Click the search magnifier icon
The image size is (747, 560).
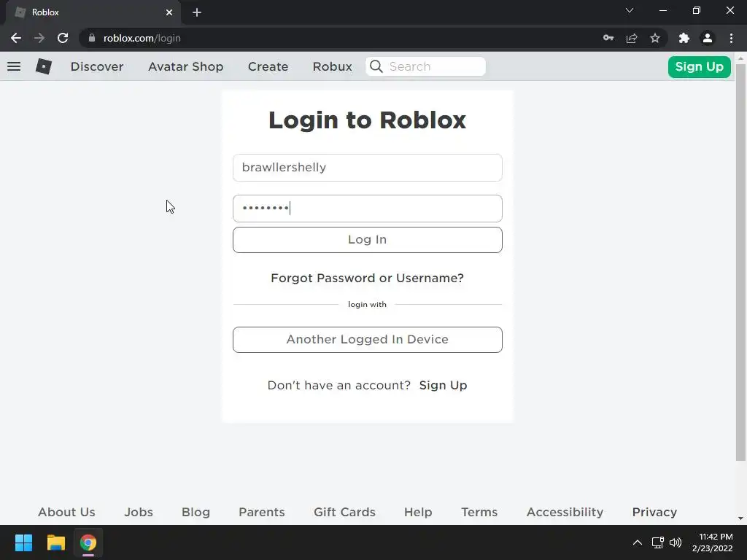click(376, 66)
